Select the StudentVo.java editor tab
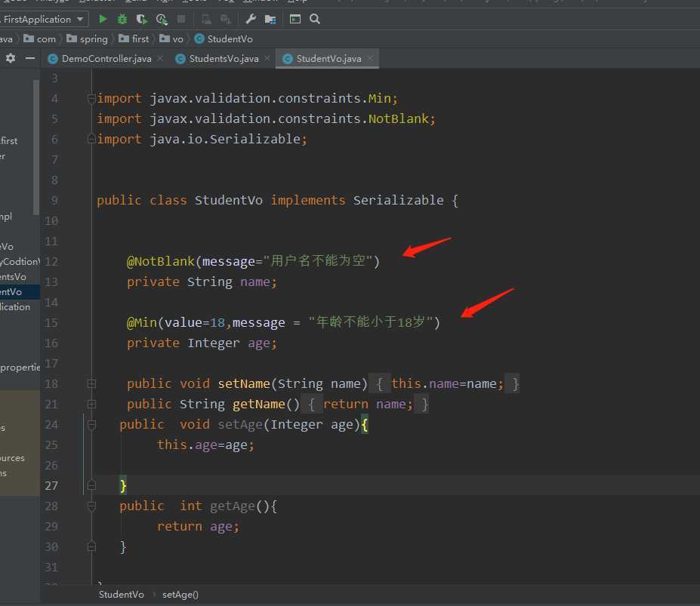The height and width of the screenshot is (606, 700). (328, 58)
